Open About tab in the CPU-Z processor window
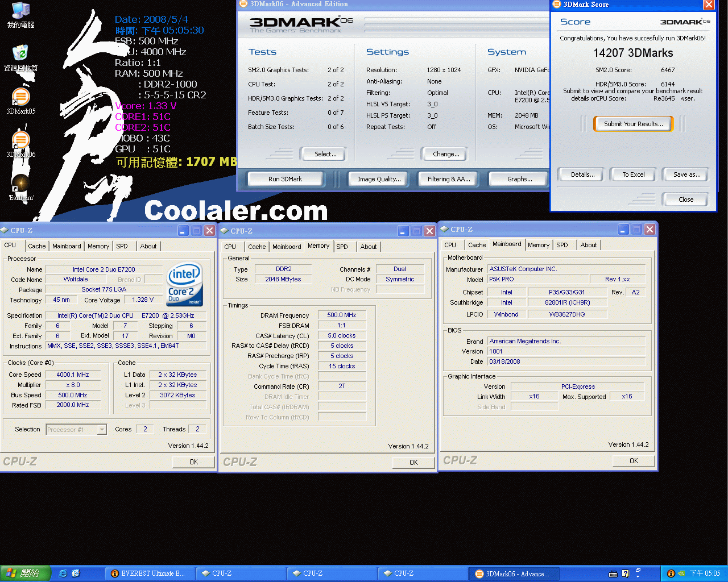 (x=148, y=246)
